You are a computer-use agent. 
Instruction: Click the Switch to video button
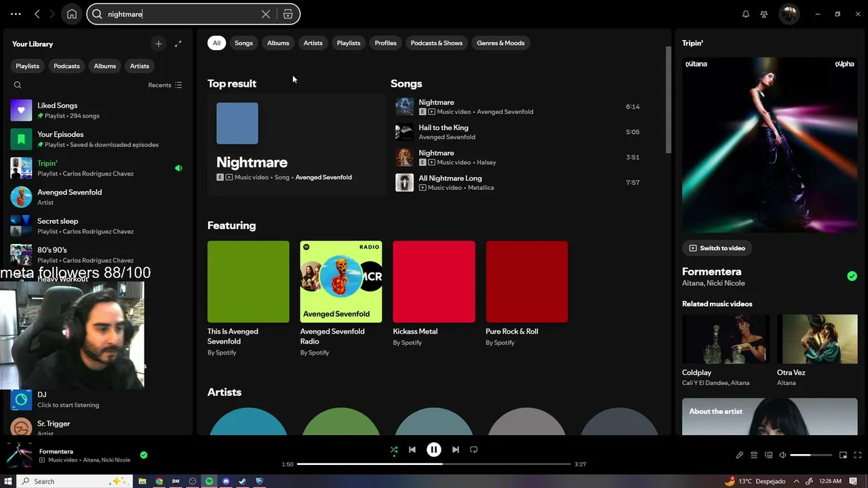click(x=717, y=248)
